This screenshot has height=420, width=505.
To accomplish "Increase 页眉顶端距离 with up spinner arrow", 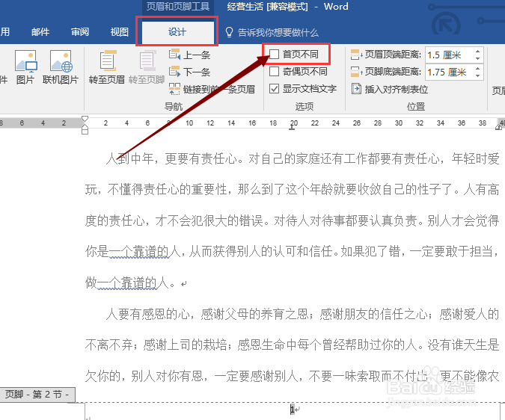I will point(477,52).
